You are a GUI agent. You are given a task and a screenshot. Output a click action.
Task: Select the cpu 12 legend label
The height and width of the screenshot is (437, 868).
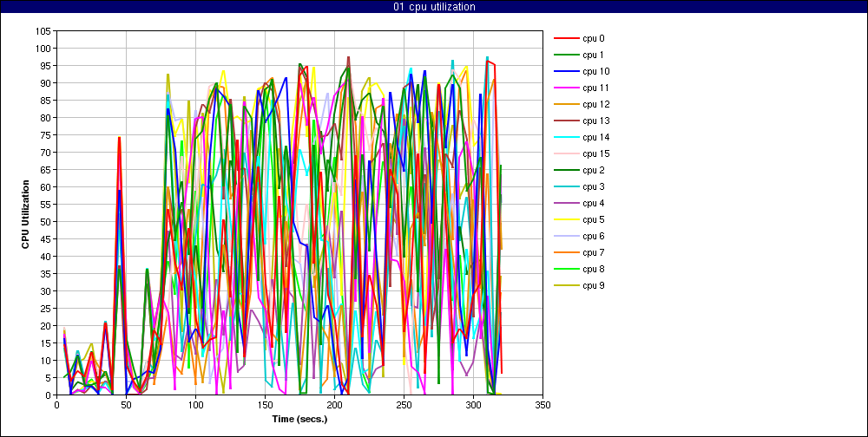point(595,105)
